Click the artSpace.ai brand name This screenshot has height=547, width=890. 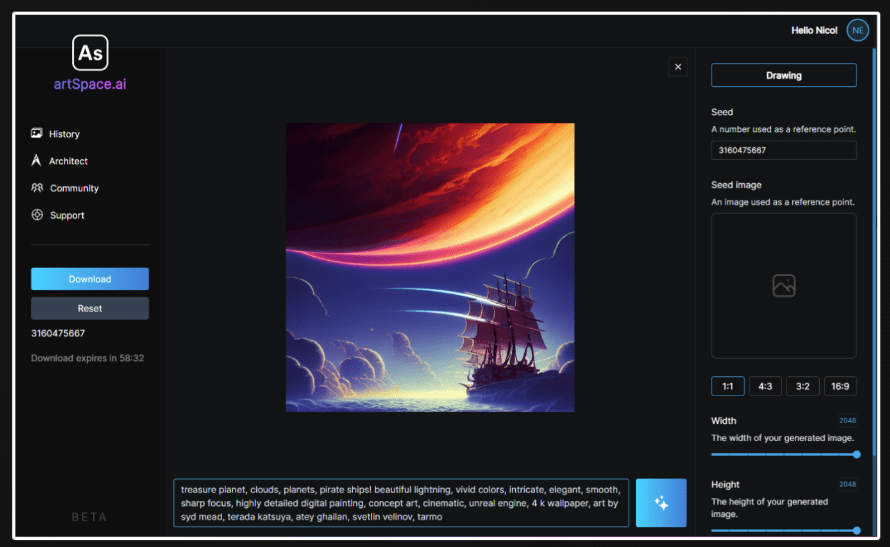pyautogui.click(x=90, y=84)
